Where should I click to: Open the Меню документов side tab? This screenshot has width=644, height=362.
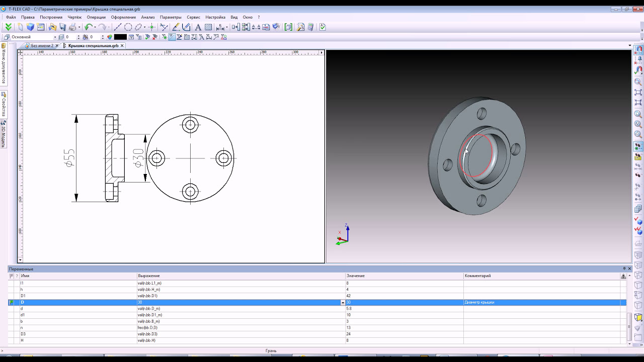pyautogui.click(x=4, y=64)
